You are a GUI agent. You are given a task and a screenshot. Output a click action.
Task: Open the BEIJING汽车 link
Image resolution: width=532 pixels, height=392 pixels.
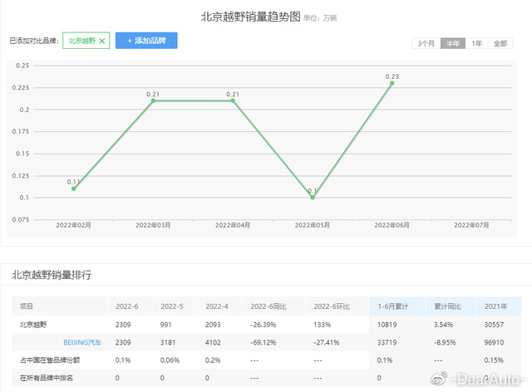click(x=82, y=342)
